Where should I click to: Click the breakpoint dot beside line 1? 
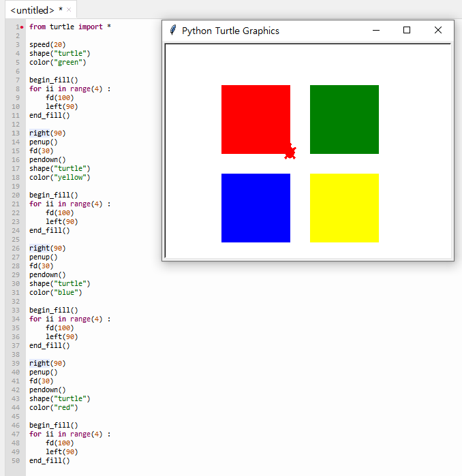coord(22,27)
